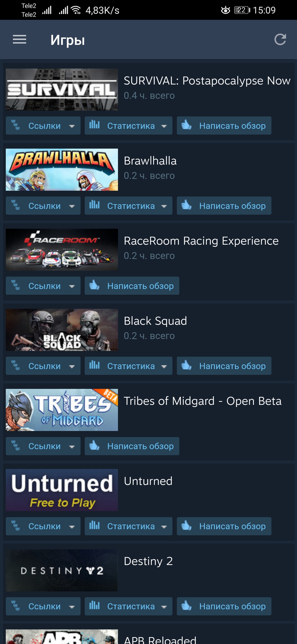
Task: Click statistics bar-chart icon under Brawlhalla
Action: [x=94, y=205]
